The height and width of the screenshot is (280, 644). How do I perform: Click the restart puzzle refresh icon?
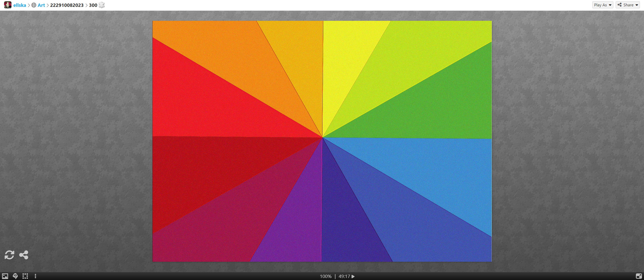9,255
